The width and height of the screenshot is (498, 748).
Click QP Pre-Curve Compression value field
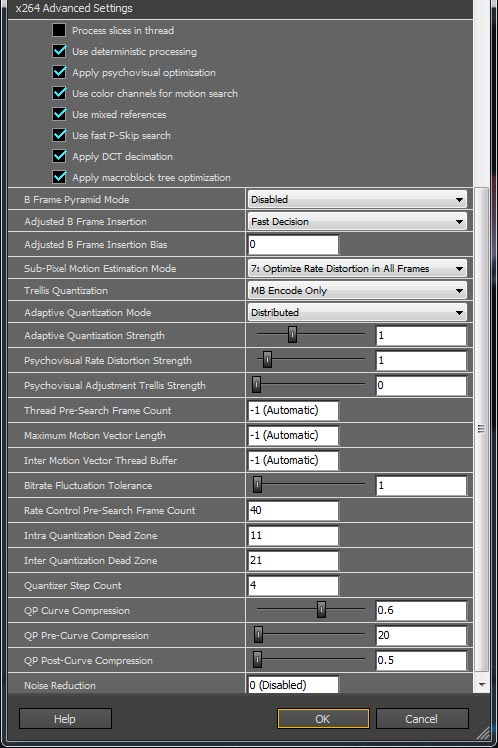(x=421, y=635)
